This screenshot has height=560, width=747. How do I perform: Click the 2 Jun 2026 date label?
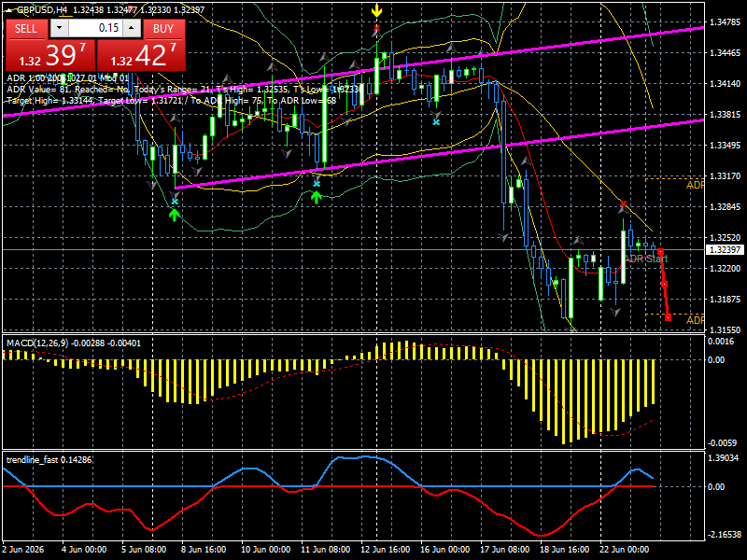[x=23, y=549]
